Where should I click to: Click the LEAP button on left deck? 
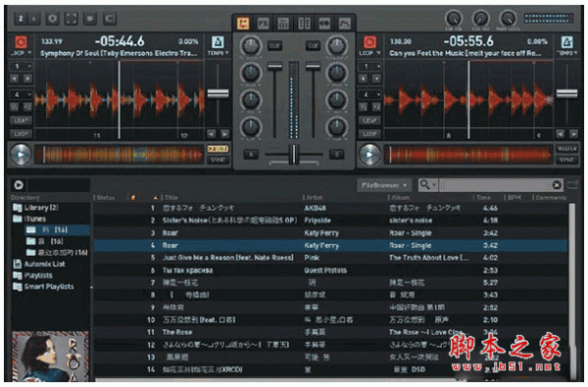point(21,121)
